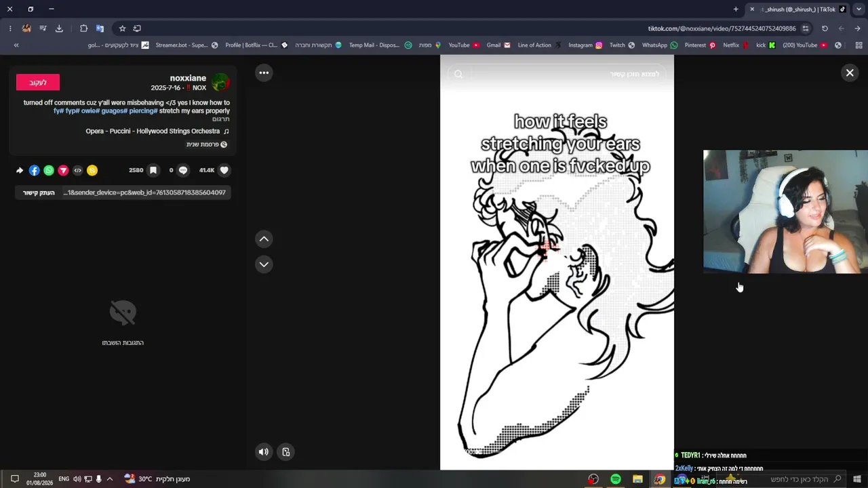This screenshot has height=488, width=868.
Task: Go back in browser history
Action: point(857,28)
